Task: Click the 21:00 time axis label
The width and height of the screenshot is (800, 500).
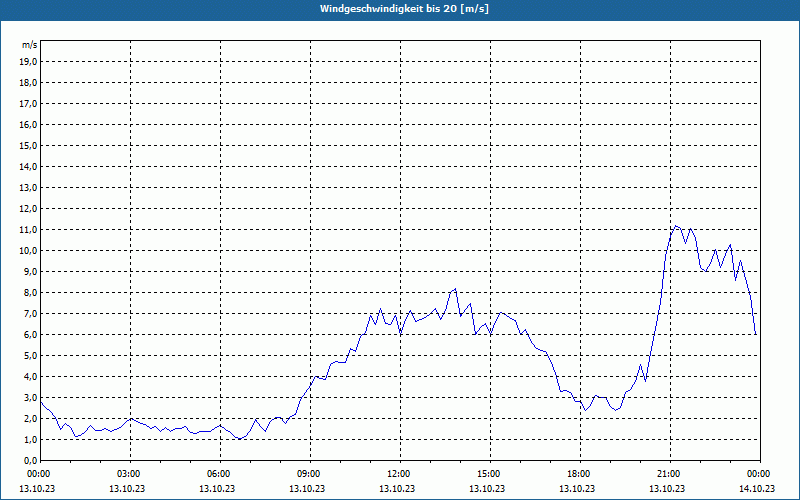Action: pyautogui.click(x=670, y=474)
